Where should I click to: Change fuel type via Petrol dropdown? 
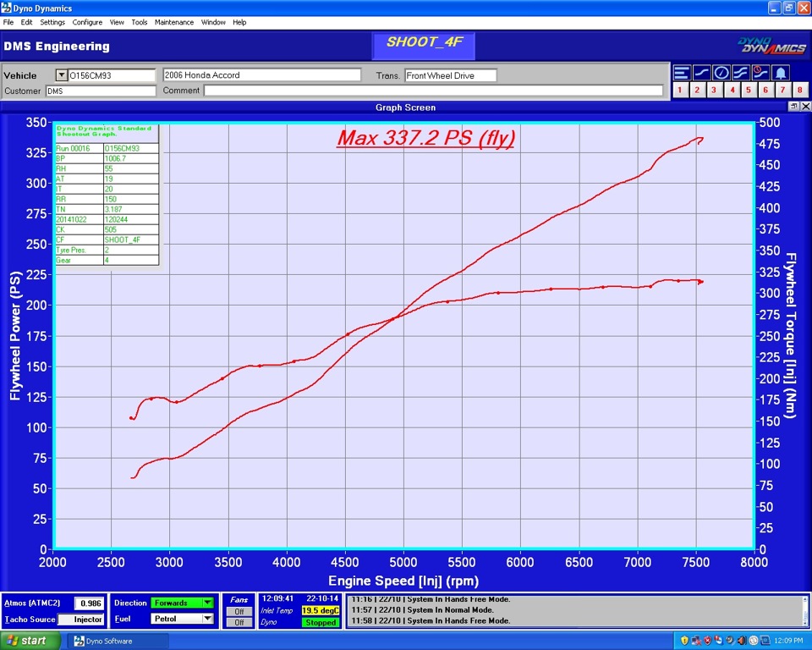206,618
